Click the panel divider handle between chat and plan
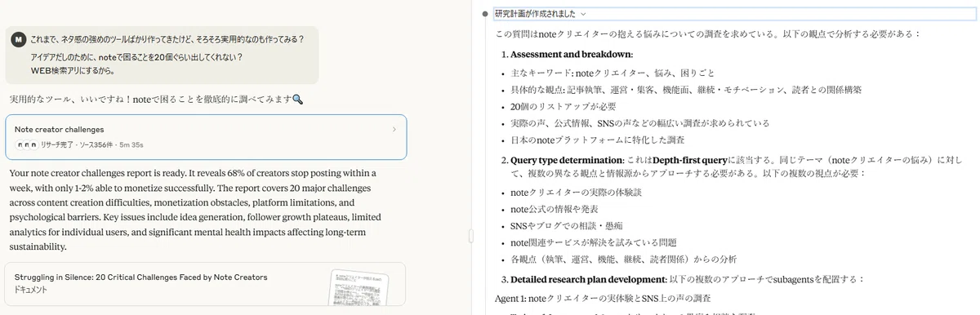The image size is (980, 315). click(x=470, y=235)
